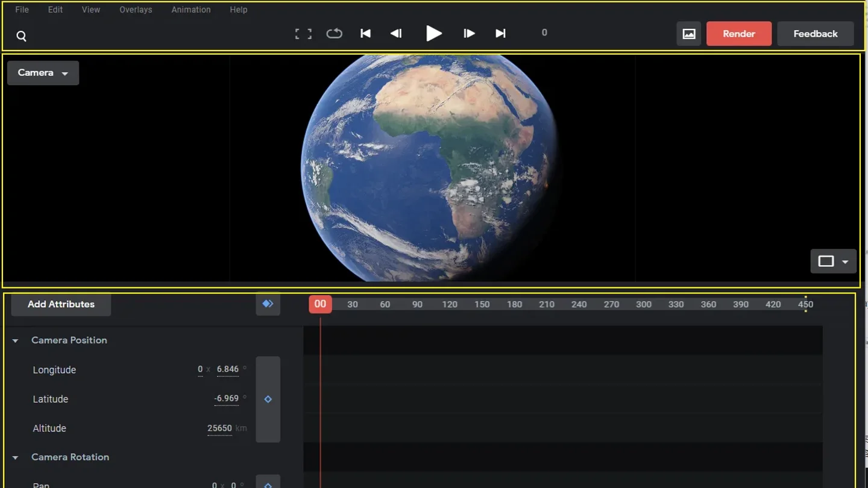Step forward one frame
868x488 pixels.
pos(469,34)
